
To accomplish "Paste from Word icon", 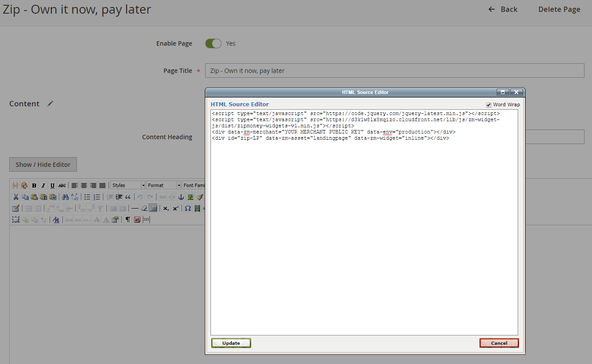I will (x=52, y=197).
